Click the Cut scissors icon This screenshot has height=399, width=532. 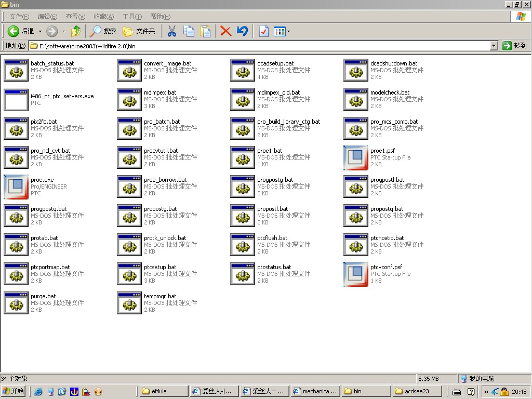[172, 31]
